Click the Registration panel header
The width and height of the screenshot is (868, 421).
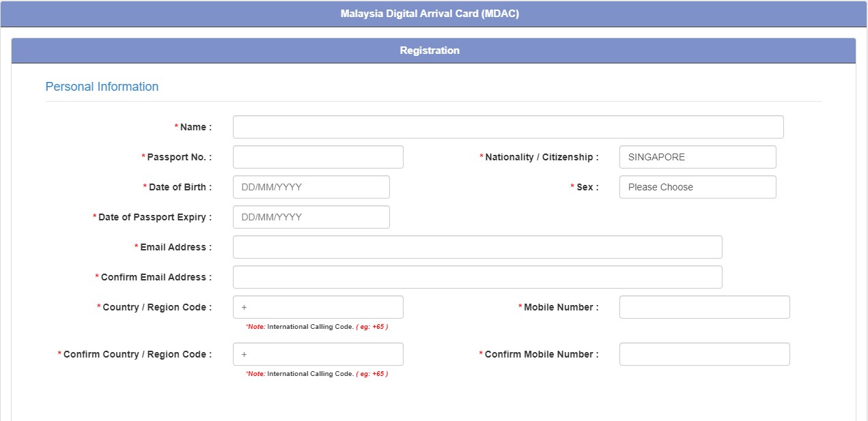pos(434,50)
